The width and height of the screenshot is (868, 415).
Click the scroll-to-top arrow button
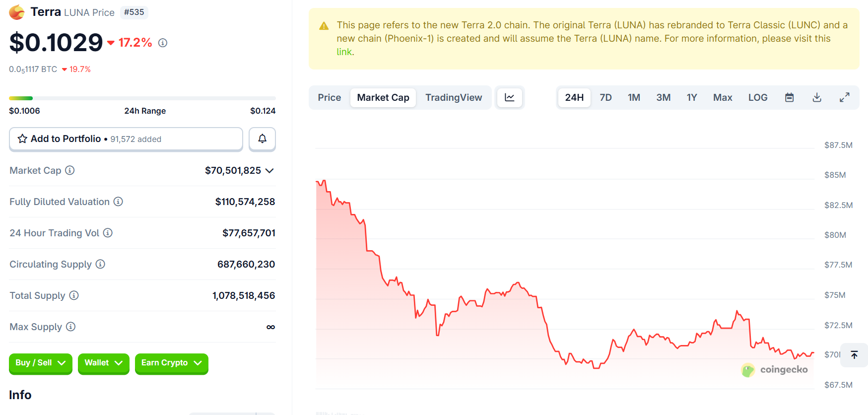(854, 355)
